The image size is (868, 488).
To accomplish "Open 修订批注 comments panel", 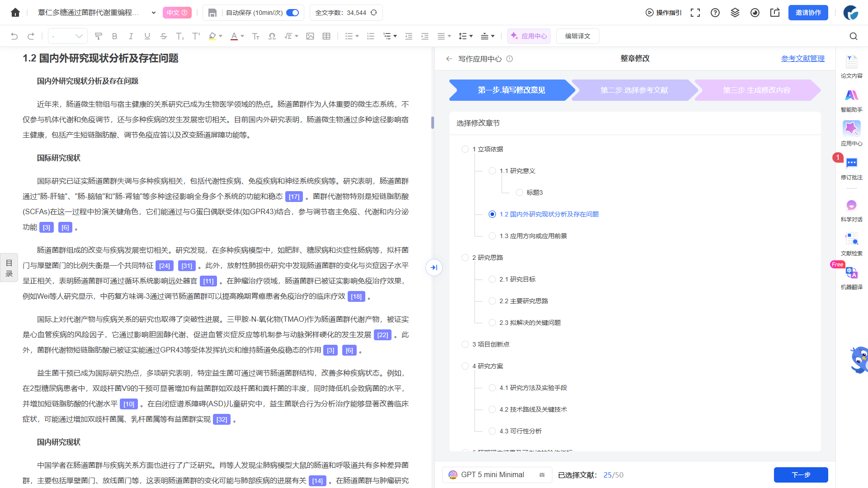I will [851, 168].
